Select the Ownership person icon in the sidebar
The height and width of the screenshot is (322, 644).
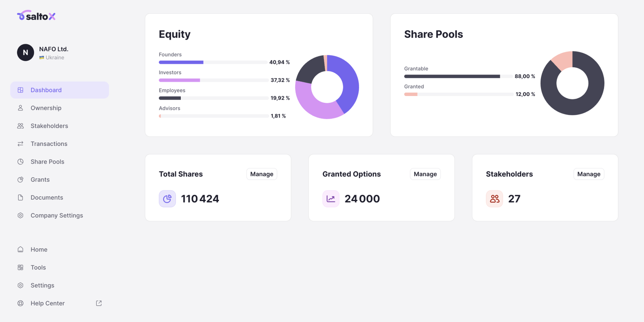(x=20, y=108)
